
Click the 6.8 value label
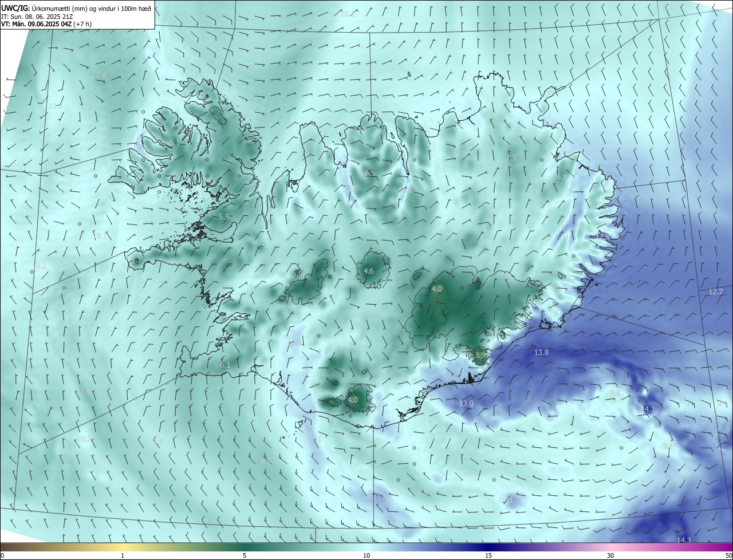point(561,178)
